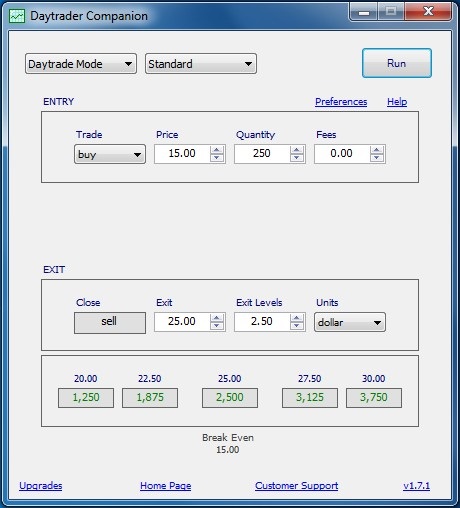Increase Fees with the up spinner arrow

[377, 149]
